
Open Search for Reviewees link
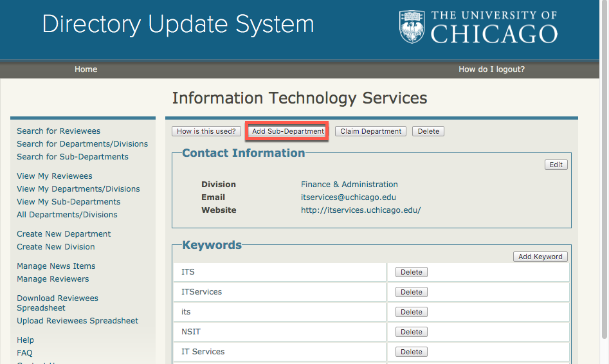point(59,131)
